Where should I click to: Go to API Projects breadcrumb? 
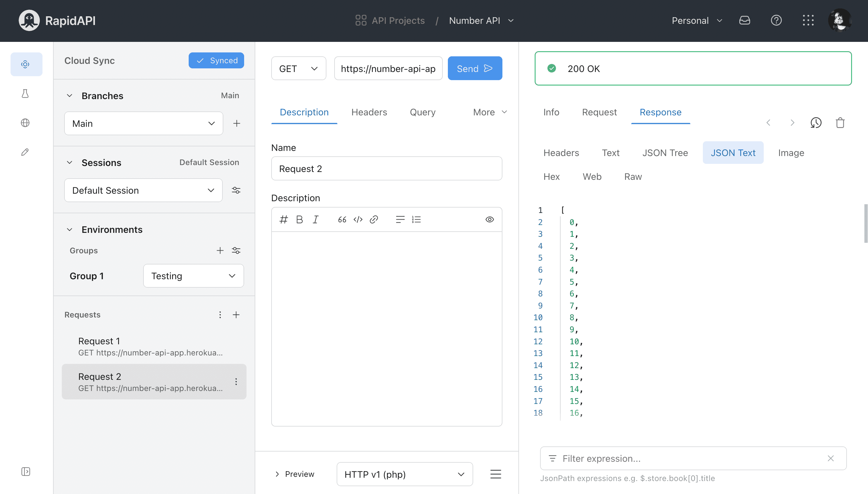[x=390, y=21]
